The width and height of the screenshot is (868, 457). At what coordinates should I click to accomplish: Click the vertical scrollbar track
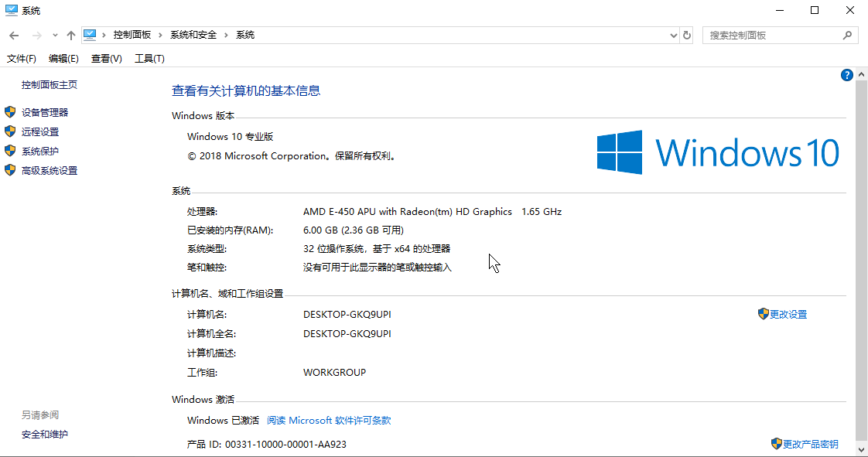[861, 261]
